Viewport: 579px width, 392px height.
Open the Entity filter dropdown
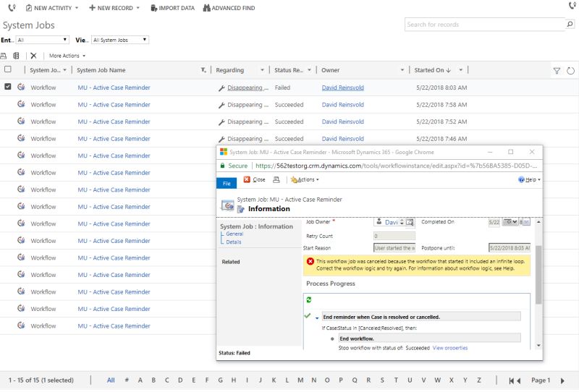click(43, 40)
